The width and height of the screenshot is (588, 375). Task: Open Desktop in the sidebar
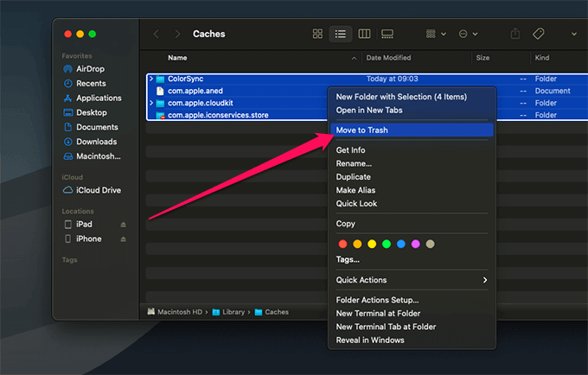[x=85, y=113]
